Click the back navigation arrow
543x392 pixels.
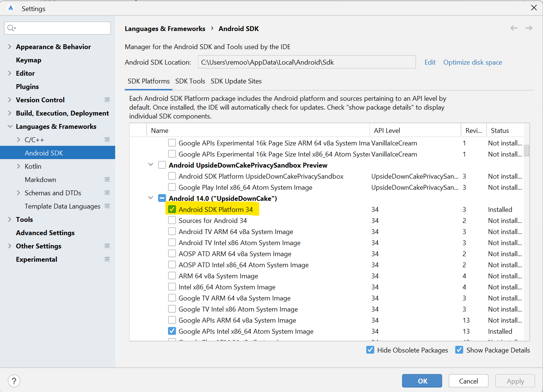tap(514, 28)
